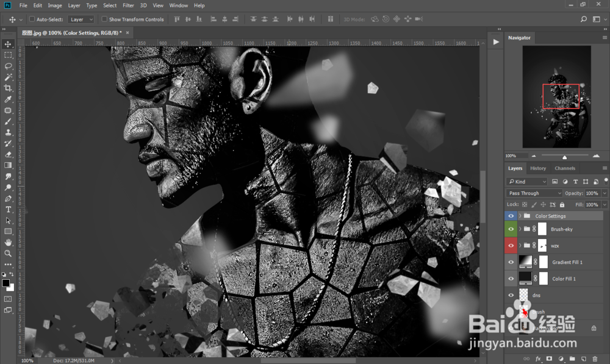Screen dimensions: 610x364
Task: Hide the Color Fill 1 layer
Action: point(511,279)
